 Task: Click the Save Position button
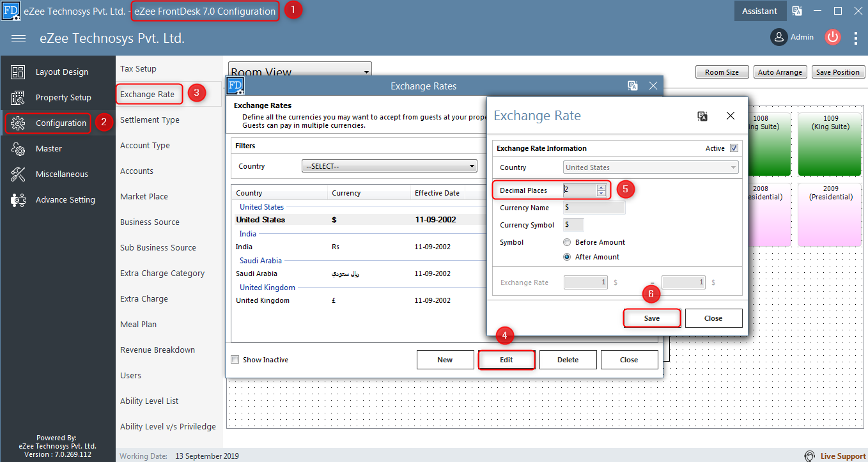pos(837,72)
